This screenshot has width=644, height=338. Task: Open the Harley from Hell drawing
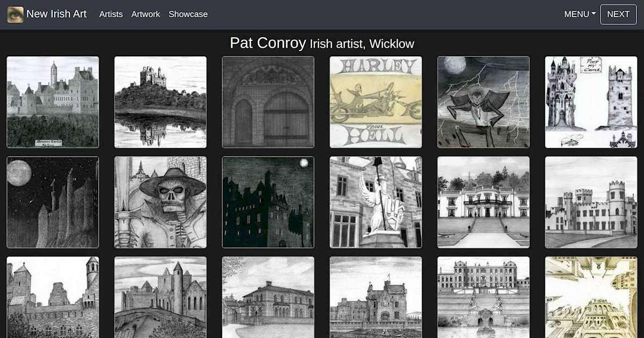(375, 101)
